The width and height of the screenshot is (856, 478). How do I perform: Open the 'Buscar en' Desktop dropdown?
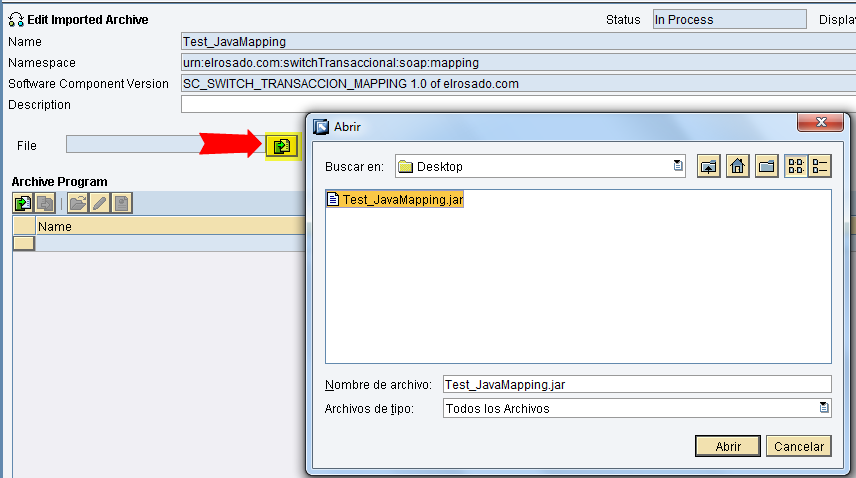(x=677, y=166)
